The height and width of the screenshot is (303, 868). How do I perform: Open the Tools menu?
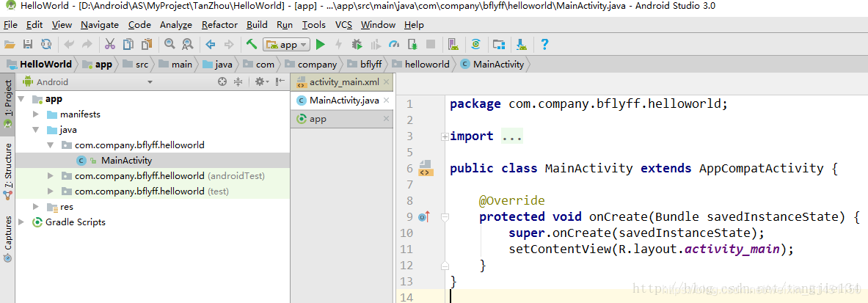coord(314,25)
